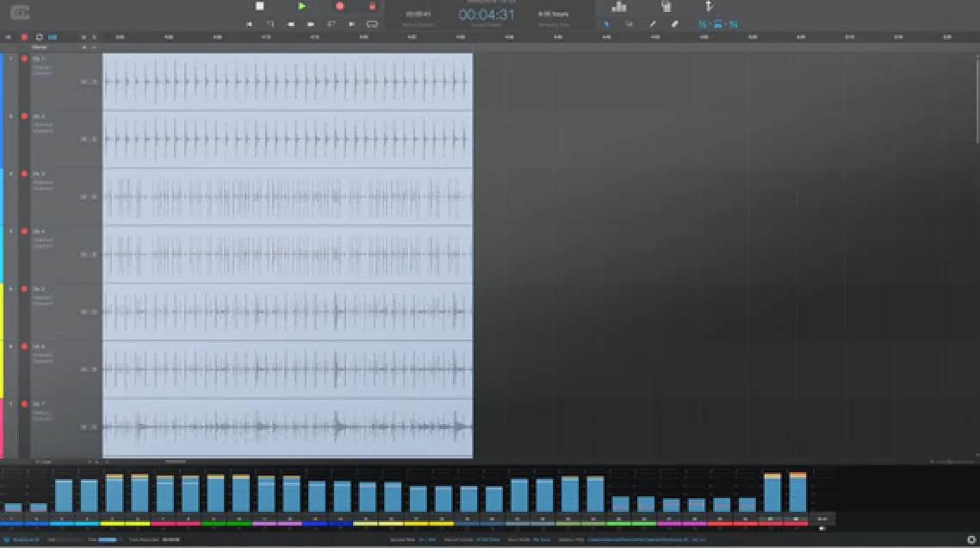Screen dimensions: 980x548
Task: Mute the Ch 1 track
Action: 84,81
